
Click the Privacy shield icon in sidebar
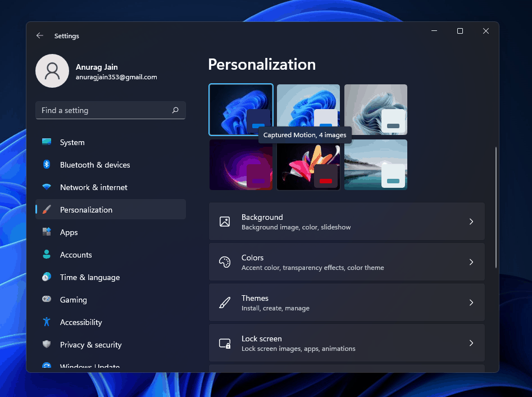[x=47, y=344]
